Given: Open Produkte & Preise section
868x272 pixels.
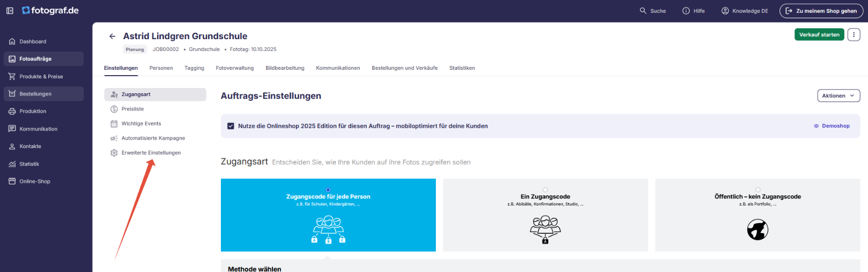Looking at the screenshot, I should pos(43,77).
